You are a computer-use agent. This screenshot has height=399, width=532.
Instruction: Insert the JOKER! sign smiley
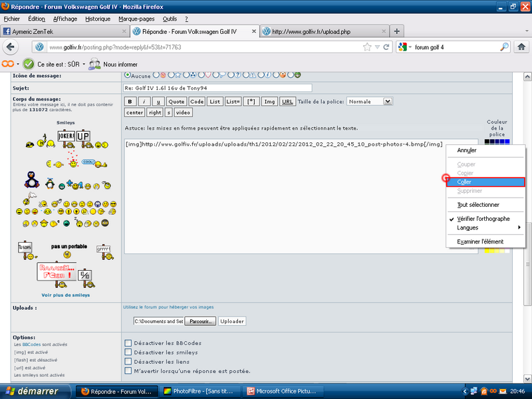(66, 138)
